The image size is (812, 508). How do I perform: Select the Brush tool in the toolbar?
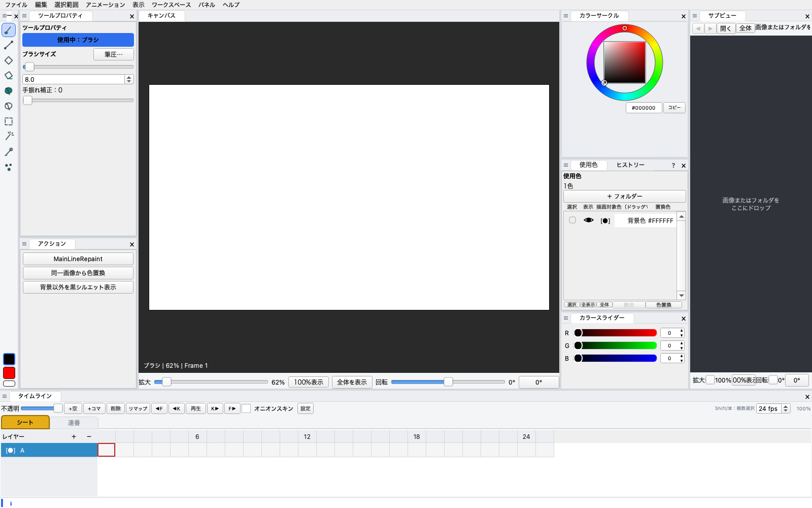[9, 30]
